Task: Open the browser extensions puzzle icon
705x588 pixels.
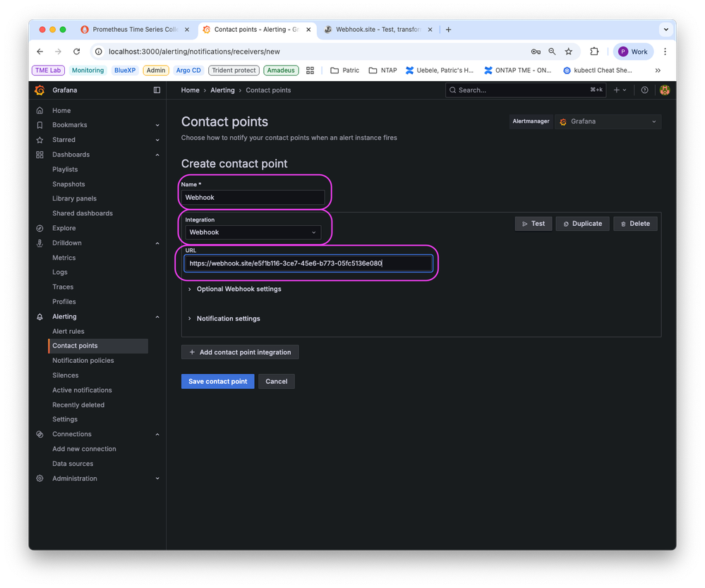Action: coord(594,52)
